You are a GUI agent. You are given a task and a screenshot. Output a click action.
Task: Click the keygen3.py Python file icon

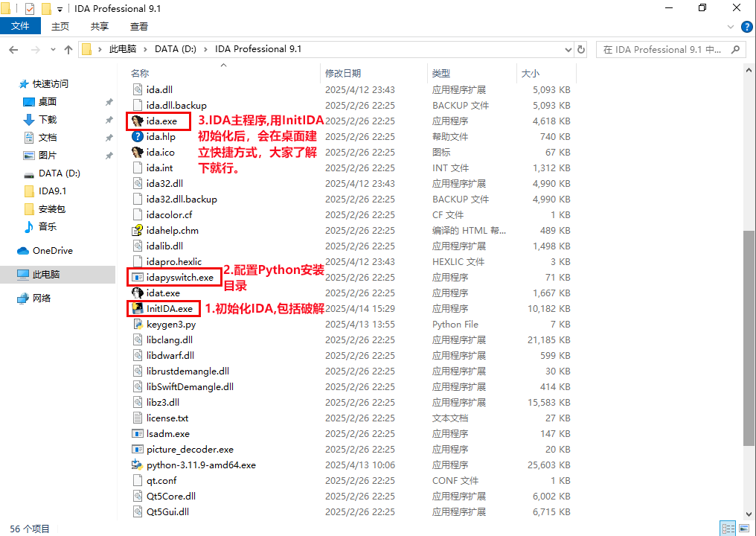tap(138, 324)
